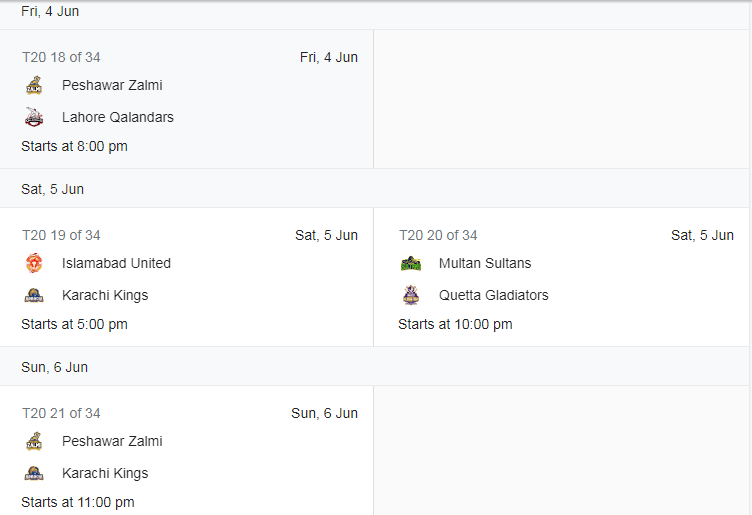Click Karachi Kings logo in match 21
Image resolution: width=752 pixels, height=515 pixels.
tap(34, 473)
